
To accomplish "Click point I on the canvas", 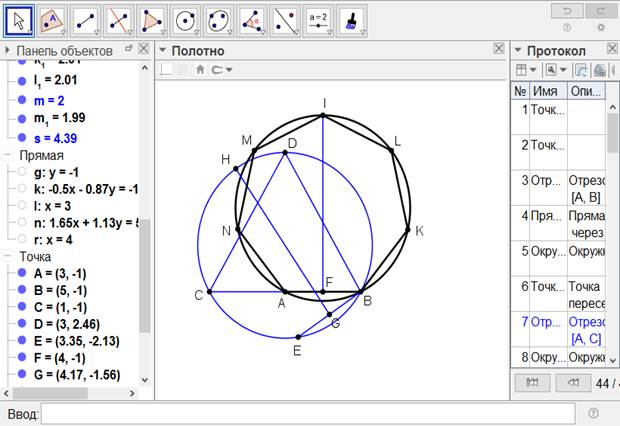I will [323, 115].
